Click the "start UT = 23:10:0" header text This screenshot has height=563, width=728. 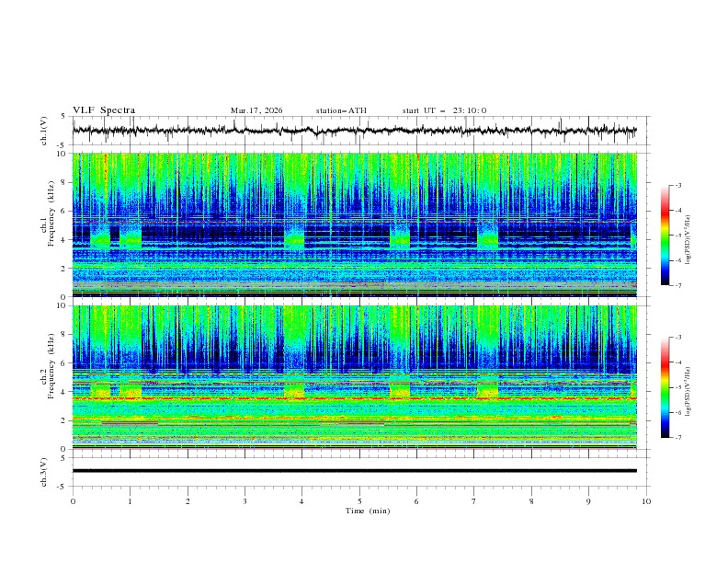pos(444,110)
